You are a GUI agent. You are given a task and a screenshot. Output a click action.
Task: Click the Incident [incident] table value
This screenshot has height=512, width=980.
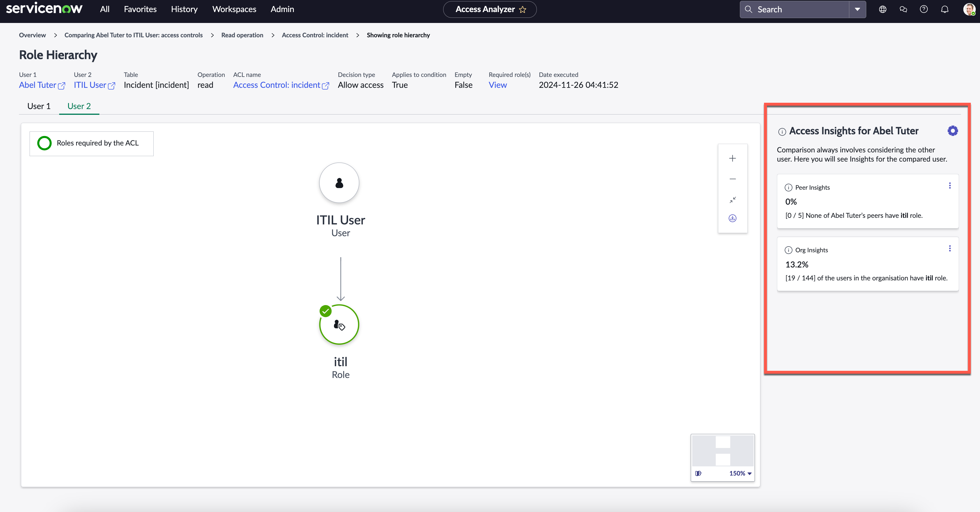pyautogui.click(x=156, y=85)
